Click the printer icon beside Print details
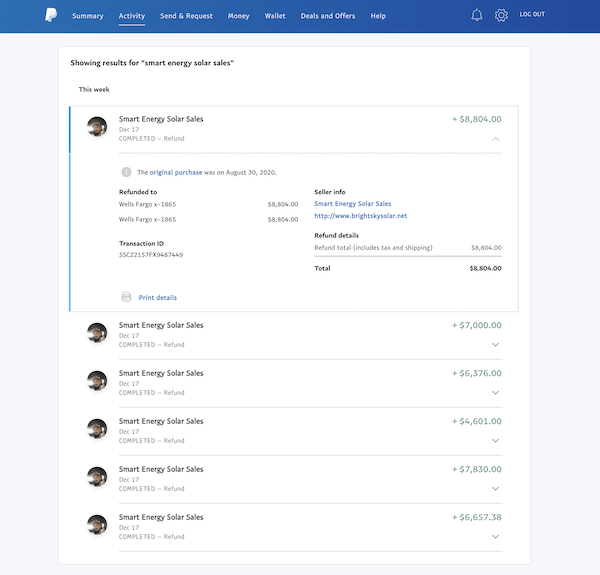The image size is (600, 575). [126, 297]
